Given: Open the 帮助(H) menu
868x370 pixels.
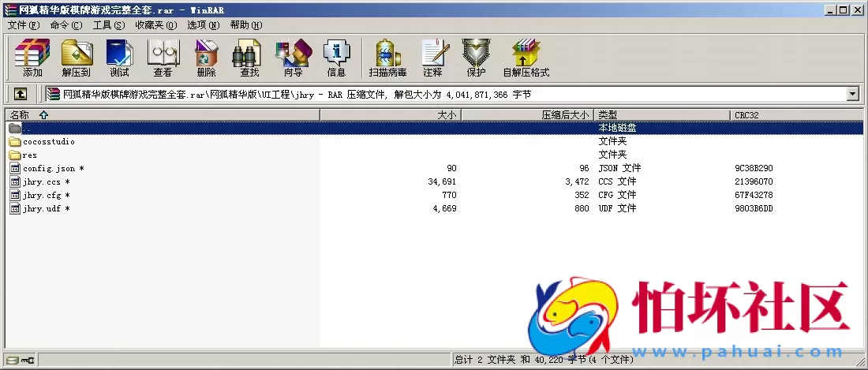Looking at the screenshot, I should point(245,25).
